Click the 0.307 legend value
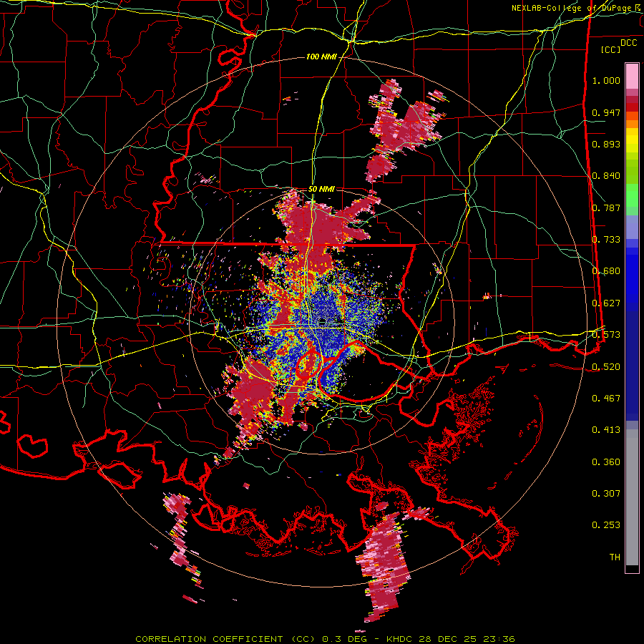 click(606, 494)
